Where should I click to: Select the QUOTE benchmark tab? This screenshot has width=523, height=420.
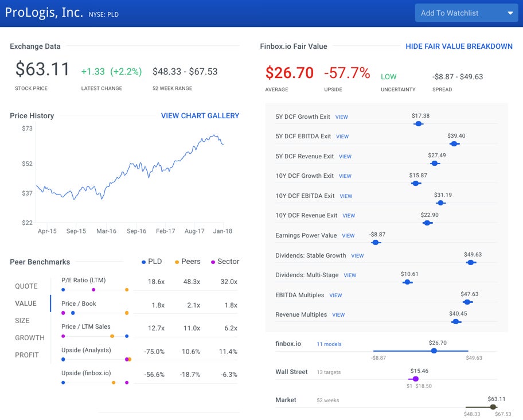(26, 286)
